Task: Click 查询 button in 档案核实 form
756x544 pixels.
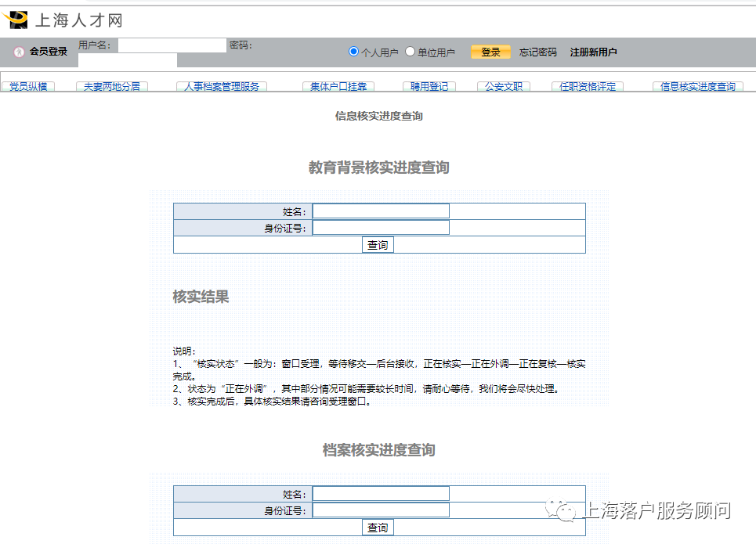Action: click(x=378, y=527)
